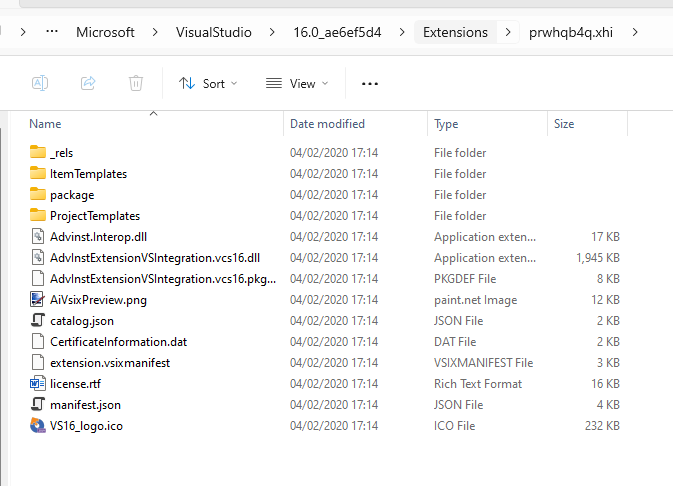Click Advinst.Interop.dll file name
The height and width of the screenshot is (486, 673).
[x=98, y=237]
